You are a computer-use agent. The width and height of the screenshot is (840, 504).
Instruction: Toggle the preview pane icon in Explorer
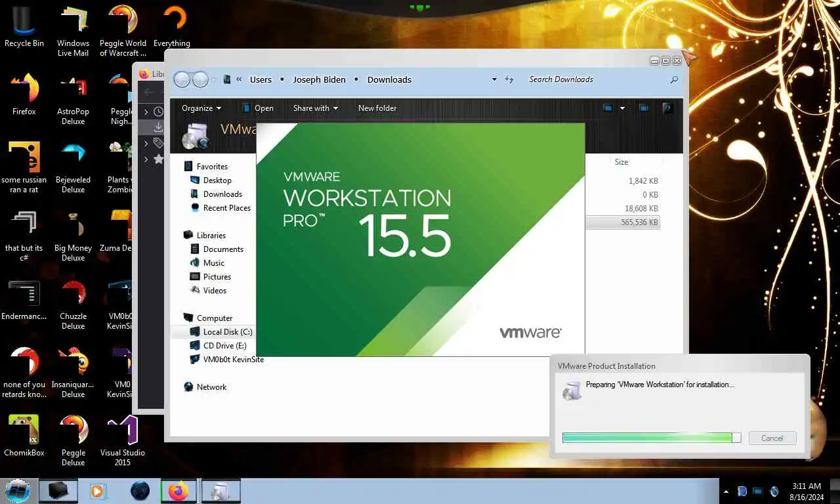(644, 108)
